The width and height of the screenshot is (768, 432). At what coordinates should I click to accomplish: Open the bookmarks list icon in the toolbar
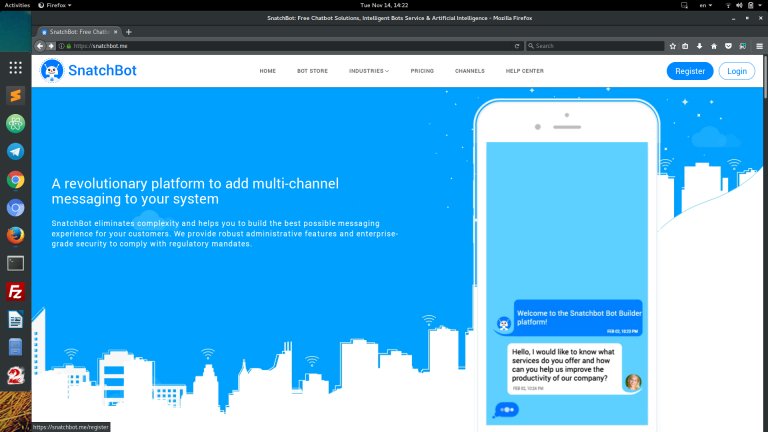point(685,46)
